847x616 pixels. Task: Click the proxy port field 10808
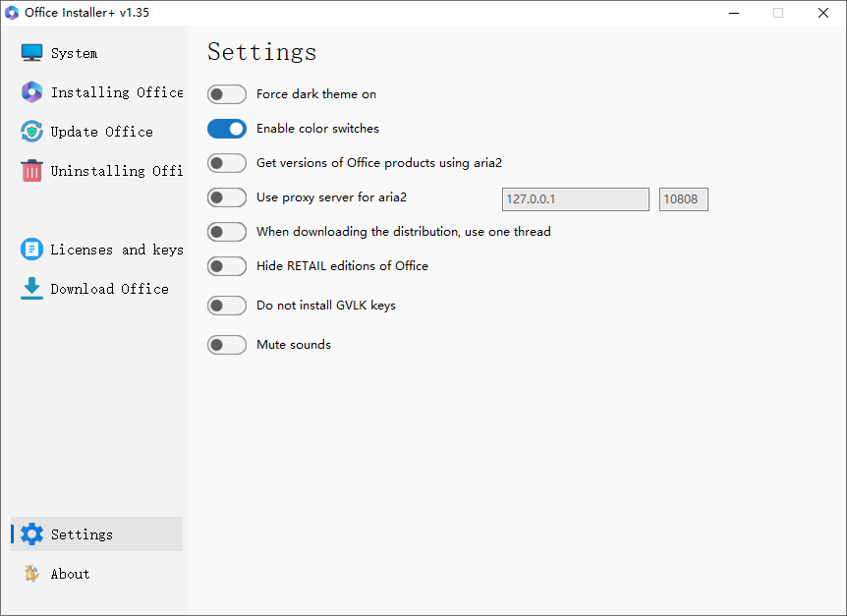[x=683, y=199]
